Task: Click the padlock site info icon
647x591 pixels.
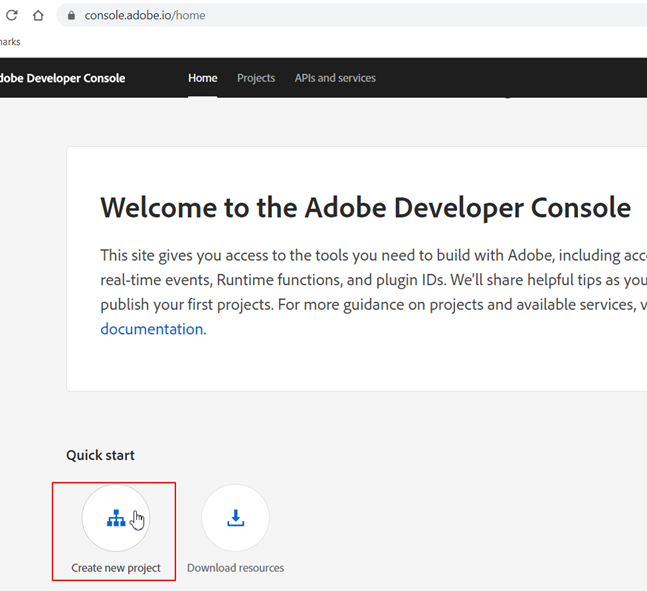Action: point(71,15)
